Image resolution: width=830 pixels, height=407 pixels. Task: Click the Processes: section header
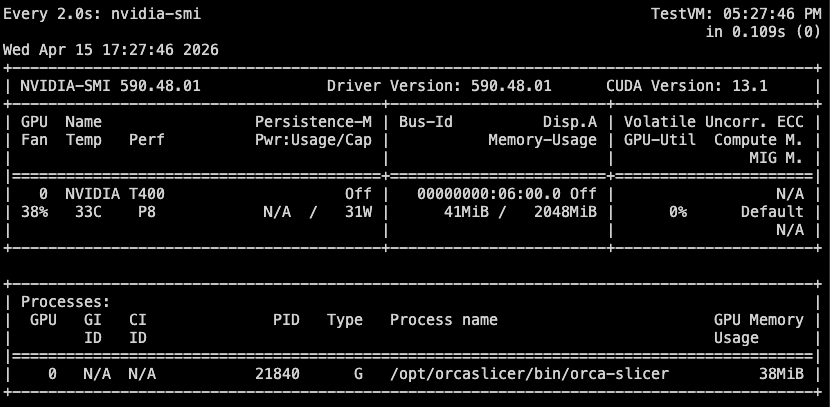[x=65, y=302]
